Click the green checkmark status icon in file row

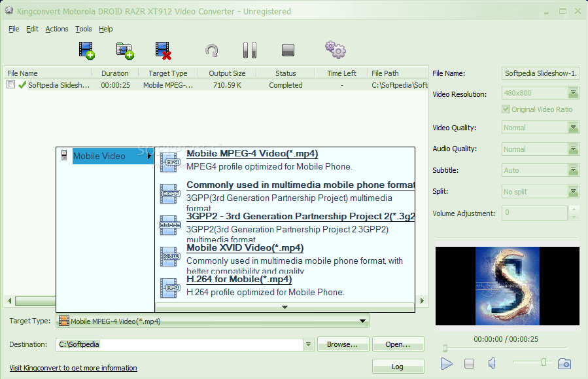pos(22,85)
